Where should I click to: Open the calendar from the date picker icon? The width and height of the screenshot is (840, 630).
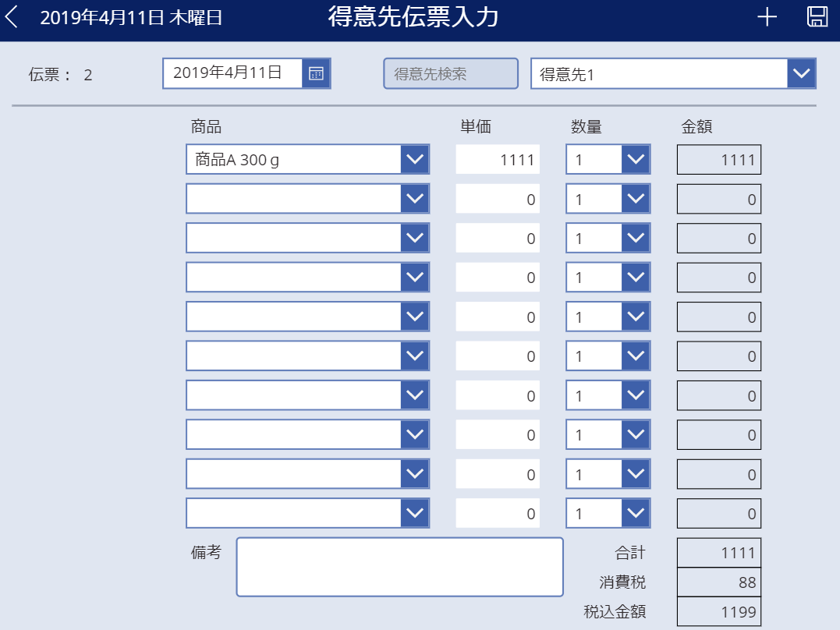[315, 73]
